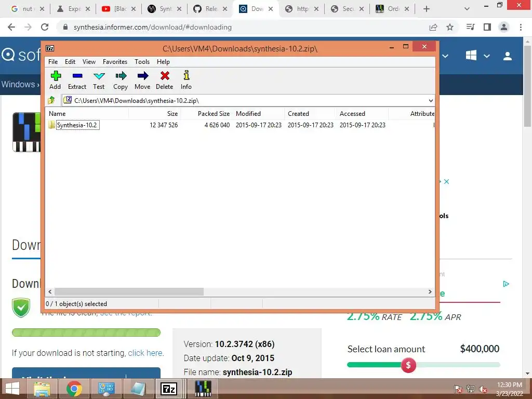Click right arrow of horizontal scrollbar
532x399 pixels.
coord(430,292)
